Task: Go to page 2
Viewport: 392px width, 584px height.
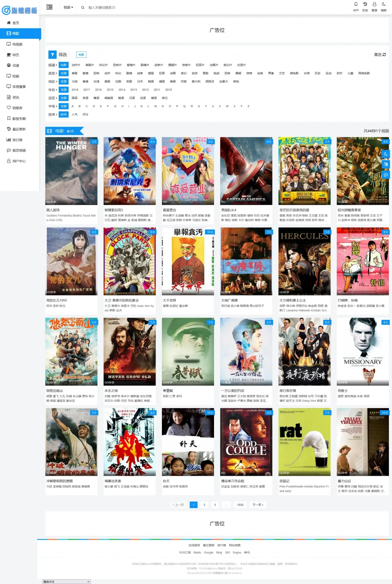Action: (204, 505)
